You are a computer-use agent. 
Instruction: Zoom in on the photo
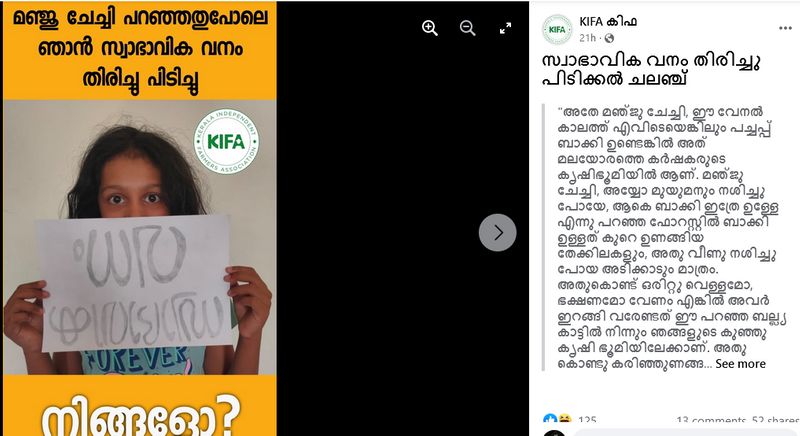(x=430, y=28)
